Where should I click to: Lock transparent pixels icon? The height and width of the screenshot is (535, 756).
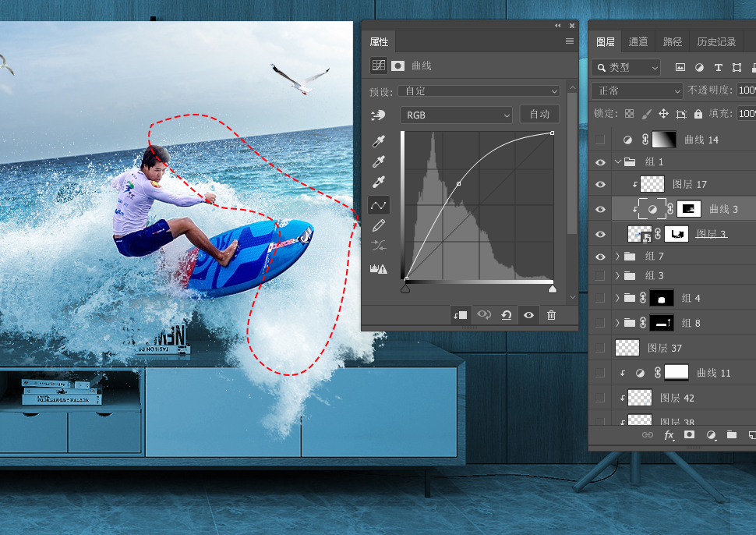[x=629, y=114]
